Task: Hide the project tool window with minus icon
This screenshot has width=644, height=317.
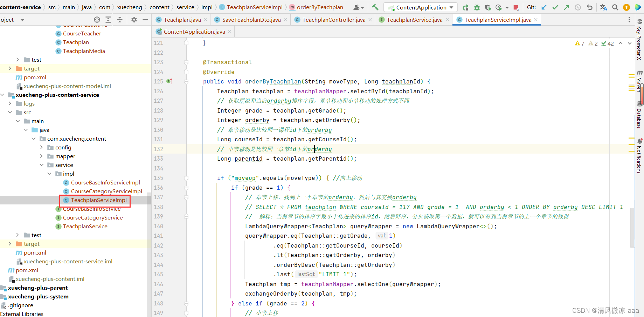Action: coord(145,20)
